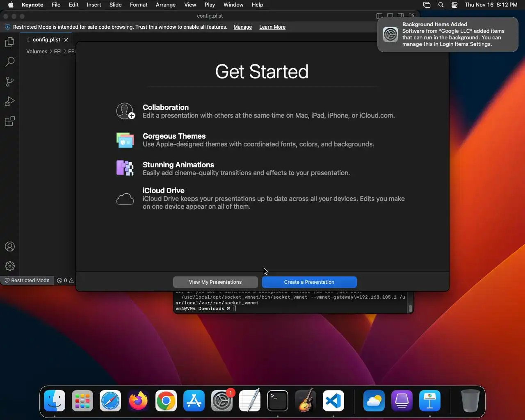Viewport: 525px width, 420px height.
Task: Click the Gorgeous Themes heading
Action: 174,136
